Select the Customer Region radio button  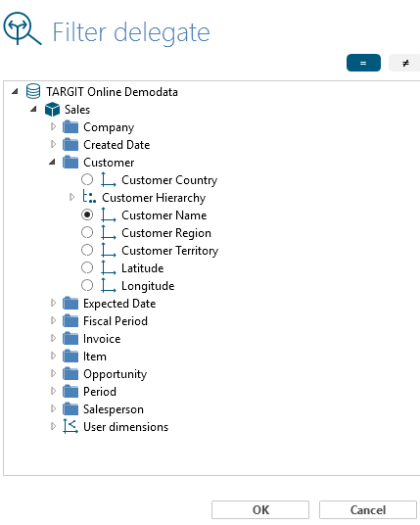click(x=87, y=232)
